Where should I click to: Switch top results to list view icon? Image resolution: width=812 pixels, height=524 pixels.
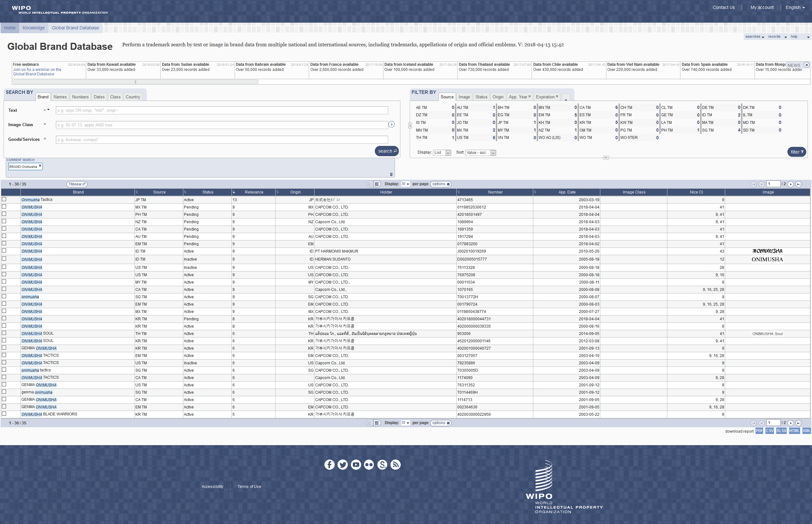369,184
